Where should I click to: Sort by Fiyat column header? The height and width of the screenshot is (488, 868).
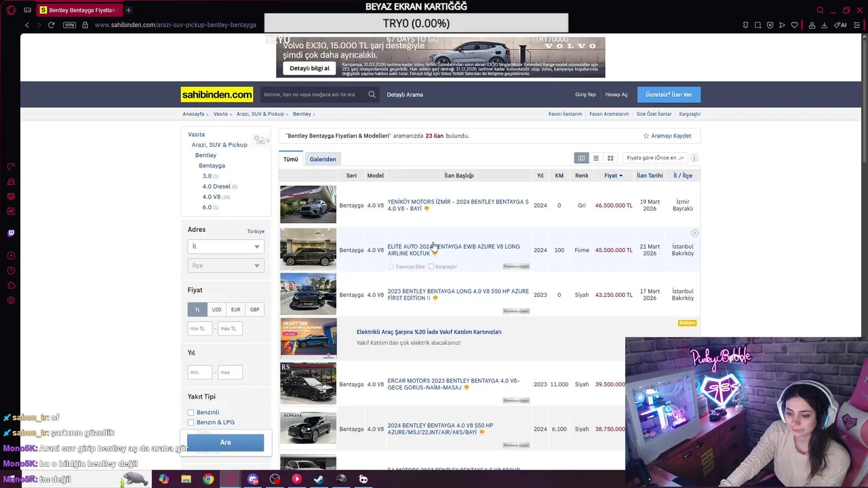point(613,176)
